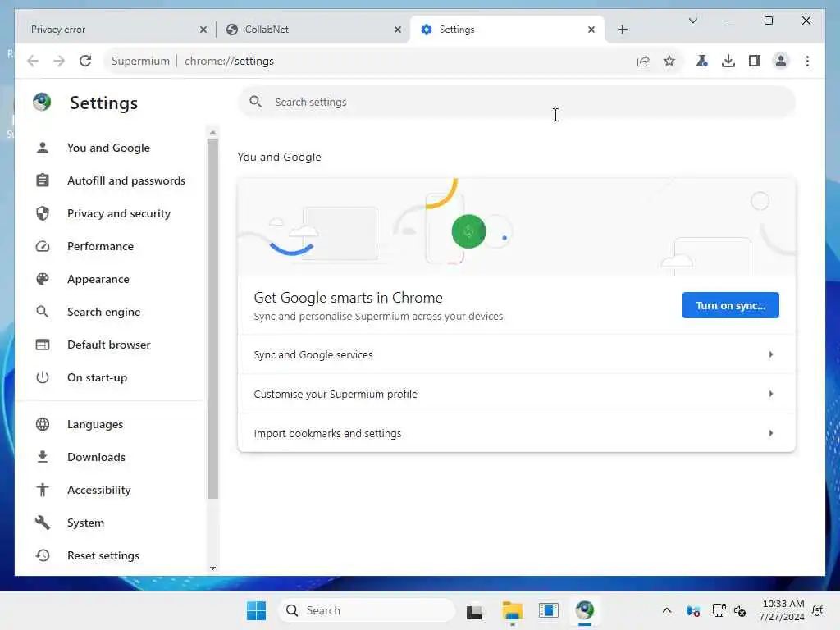Expand Customise your Supermium profile
The image size is (840, 630).
pos(517,394)
